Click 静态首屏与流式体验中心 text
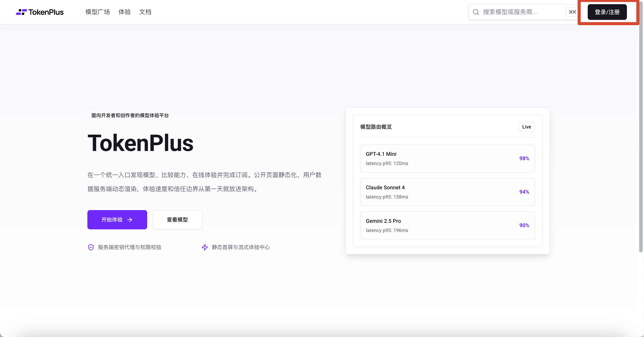 tap(241, 247)
